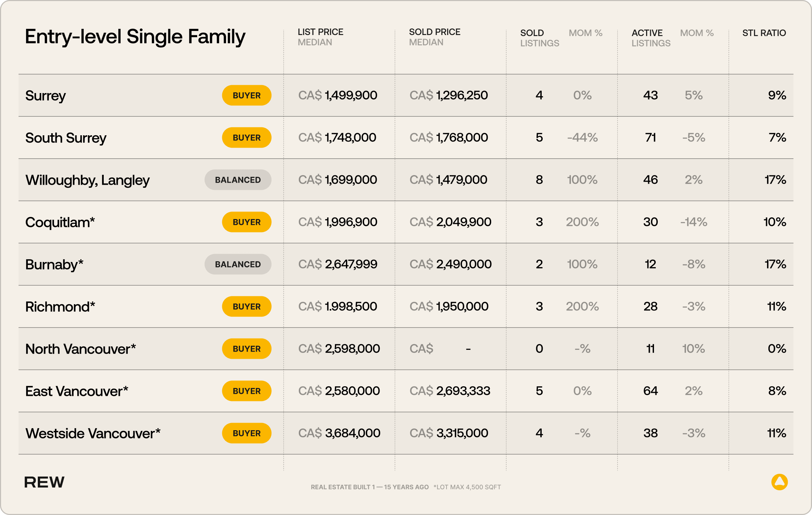Click Coquitlam's 10% STL ratio

775,222
